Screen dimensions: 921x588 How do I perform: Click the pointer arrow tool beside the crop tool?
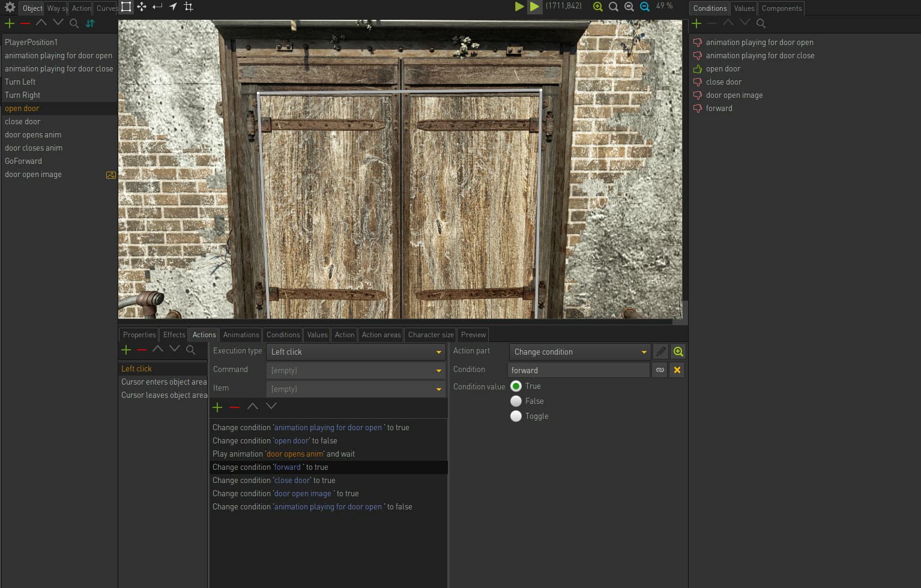coord(173,7)
